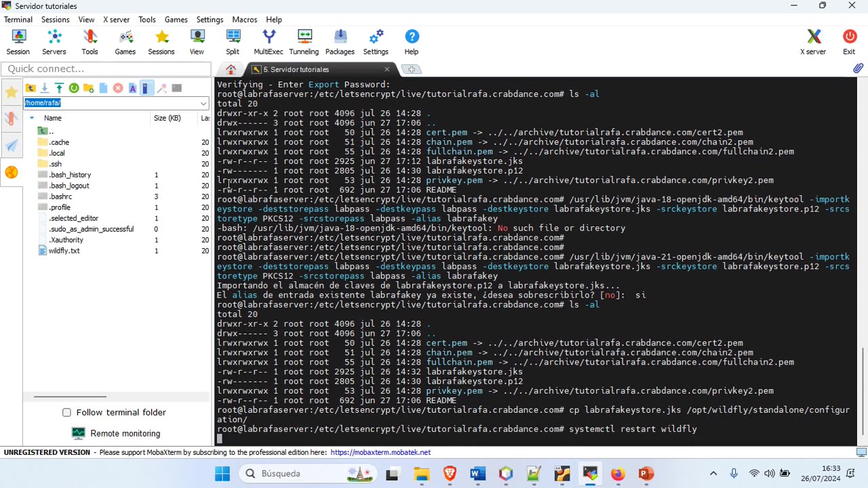This screenshot has height=488, width=868.
Task: Open PowerPoint from the taskbar
Action: pyautogui.click(x=646, y=474)
